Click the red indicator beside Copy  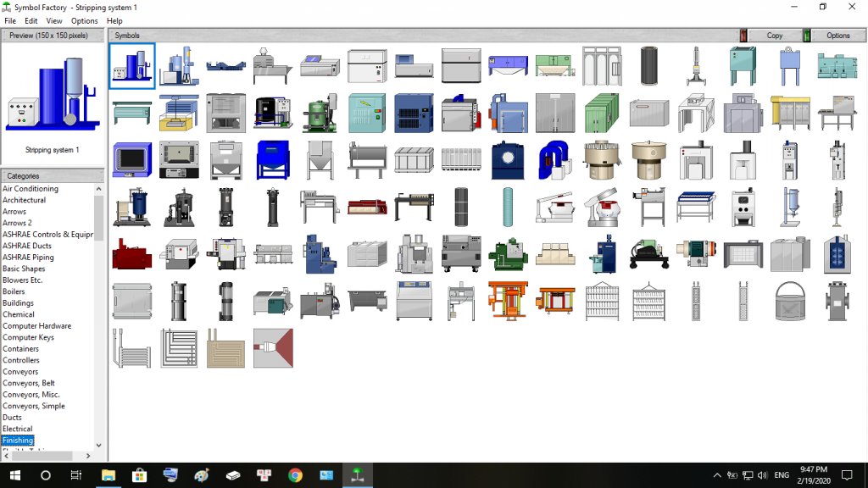point(743,36)
